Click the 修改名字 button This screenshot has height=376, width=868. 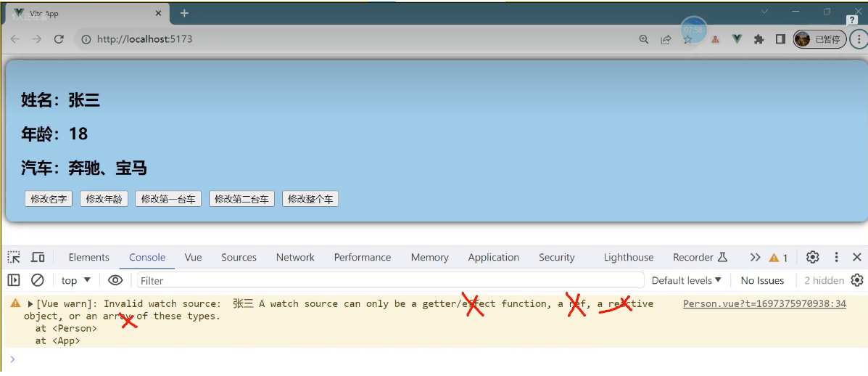point(49,199)
